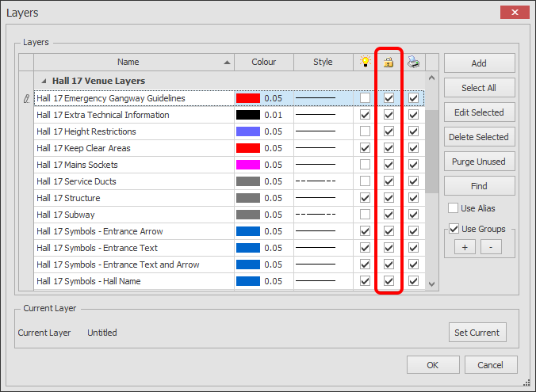Viewport: 536px width, 392px height.
Task: Turn off visibility for Extra Technical Information
Action: click(365, 115)
